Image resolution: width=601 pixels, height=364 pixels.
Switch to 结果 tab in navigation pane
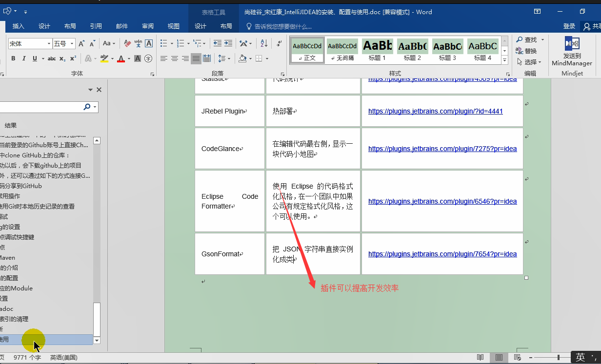(11, 125)
